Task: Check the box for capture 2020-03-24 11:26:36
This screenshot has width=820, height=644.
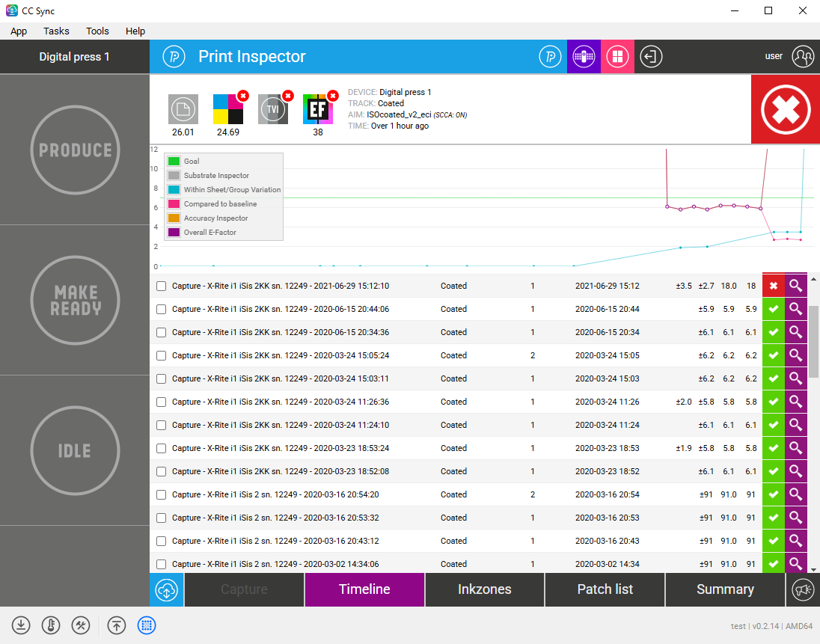Action: 161,402
